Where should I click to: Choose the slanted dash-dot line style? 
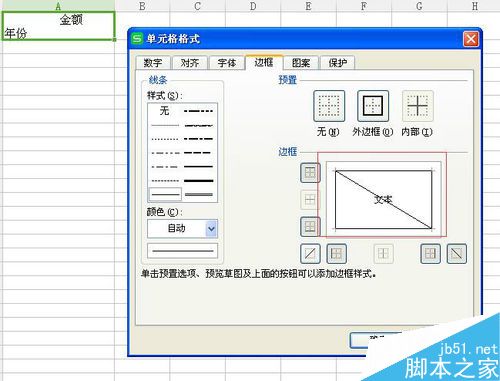198,125
